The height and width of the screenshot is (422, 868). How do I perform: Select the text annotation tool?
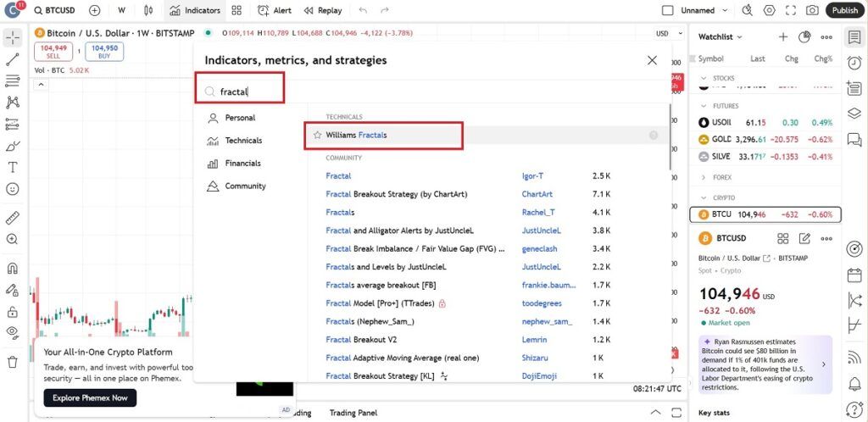pyautogui.click(x=13, y=167)
